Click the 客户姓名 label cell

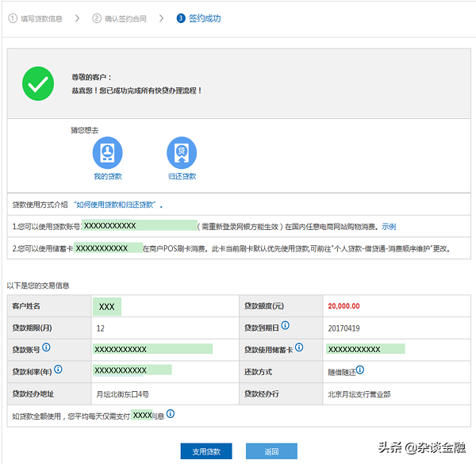pos(49,306)
